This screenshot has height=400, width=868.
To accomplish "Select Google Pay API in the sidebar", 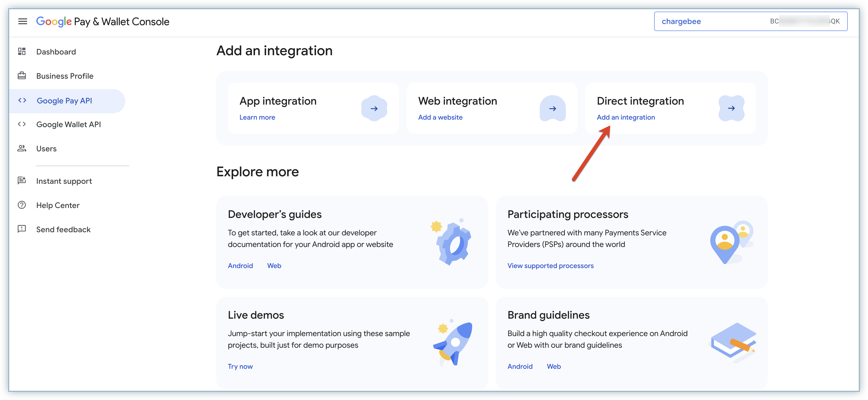I will click(67, 101).
